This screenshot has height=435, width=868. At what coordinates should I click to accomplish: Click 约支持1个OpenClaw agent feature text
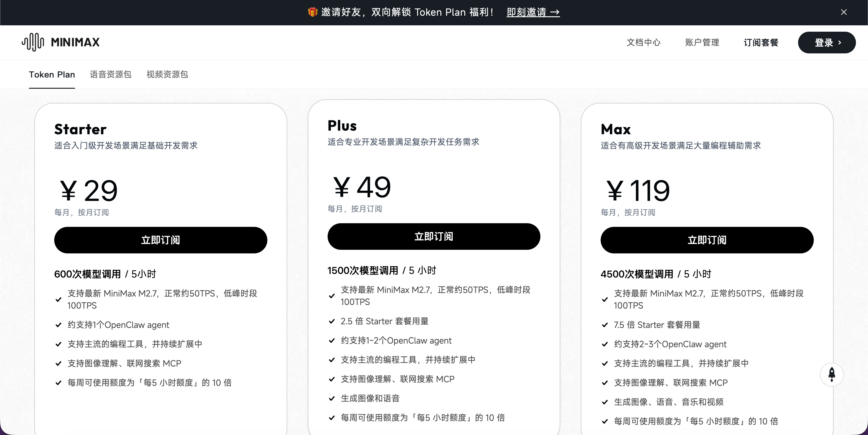point(118,325)
